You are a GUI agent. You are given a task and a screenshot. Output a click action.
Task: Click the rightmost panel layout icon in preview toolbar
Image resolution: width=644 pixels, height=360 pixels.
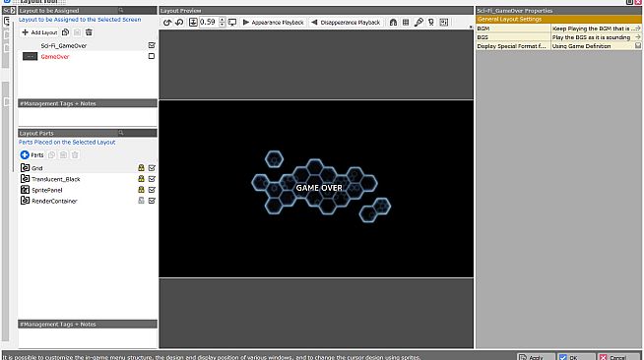pos(443,23)
